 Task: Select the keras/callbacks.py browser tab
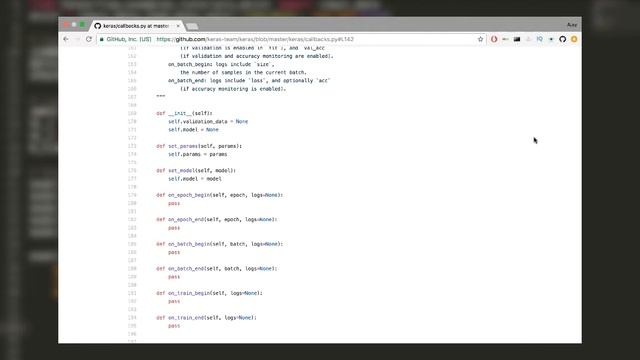tap(136, 26)
